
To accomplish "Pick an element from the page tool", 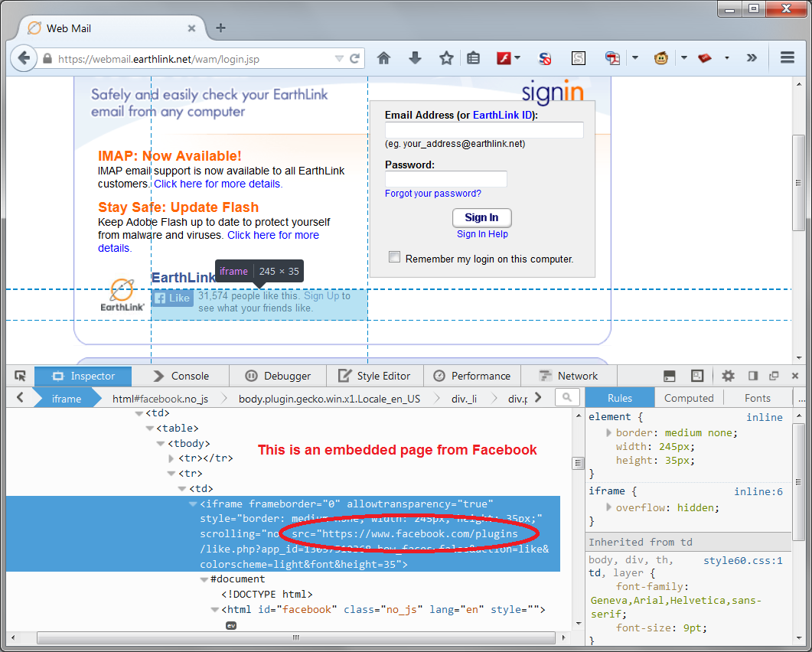I will click(20, 376).
